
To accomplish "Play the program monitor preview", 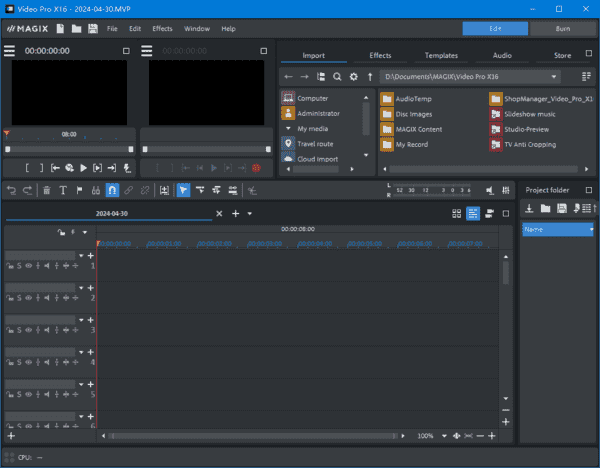I will (x=83, y=168).
